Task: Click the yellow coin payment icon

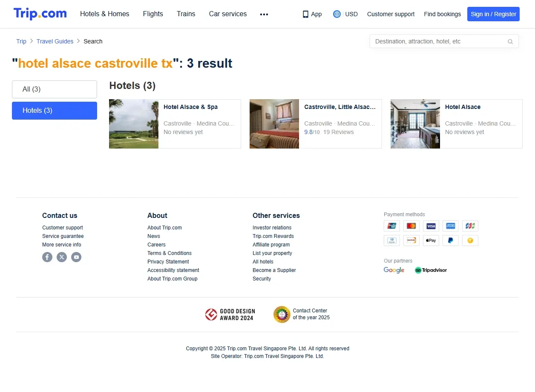Action: point(470,240)
